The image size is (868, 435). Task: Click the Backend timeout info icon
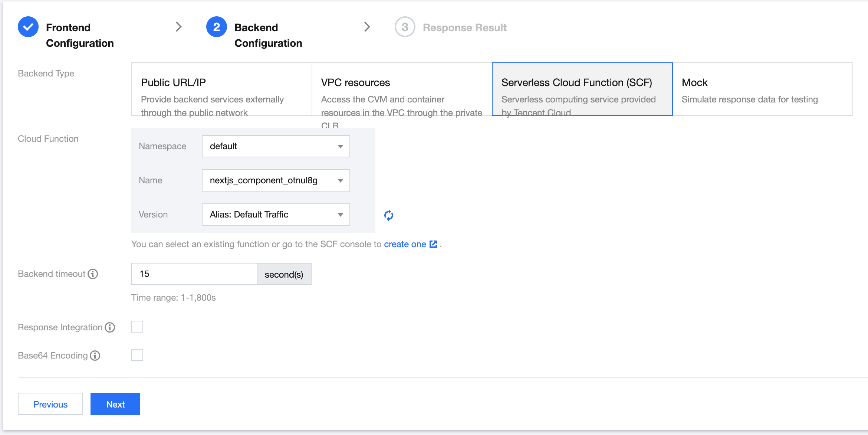click(93, 274)
